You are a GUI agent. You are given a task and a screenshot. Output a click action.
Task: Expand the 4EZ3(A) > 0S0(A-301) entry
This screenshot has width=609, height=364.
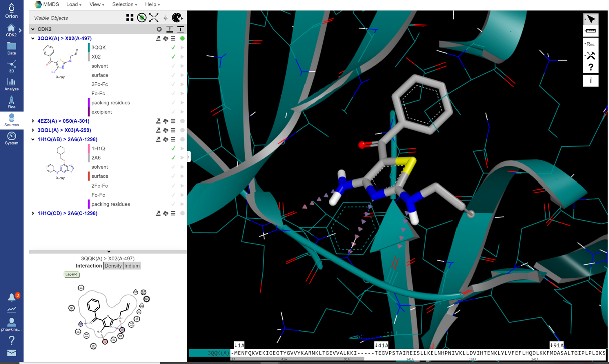pos(32,121)
